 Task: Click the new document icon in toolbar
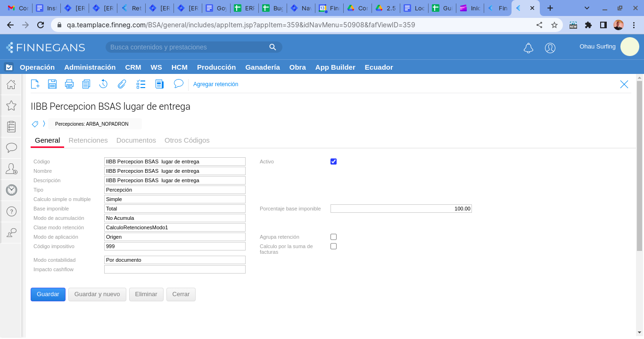click(x=35, y=84)
